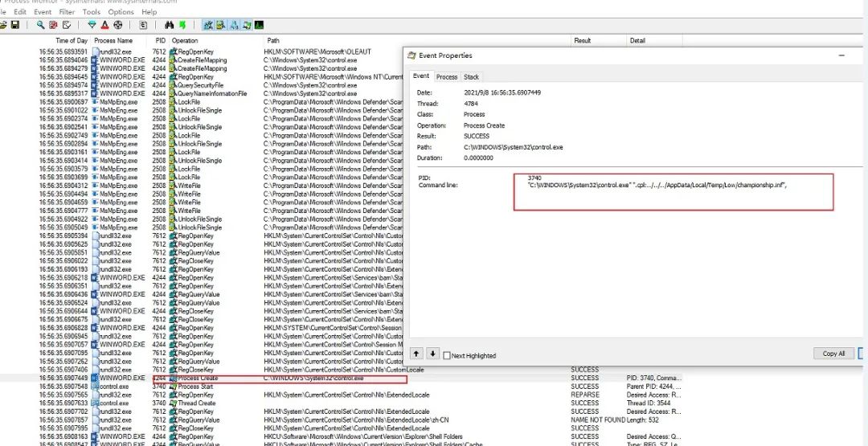The height and width of the screenshot is (446, 868).
Task: Open the Options menu
Action: [121, 11]
